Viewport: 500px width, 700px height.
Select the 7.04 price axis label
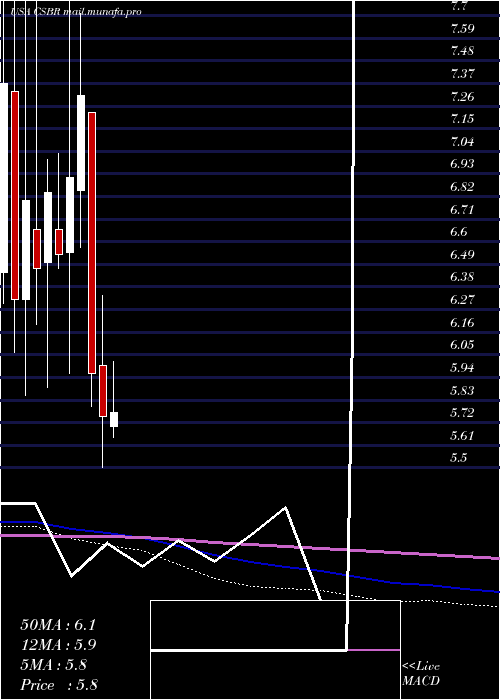462,142
